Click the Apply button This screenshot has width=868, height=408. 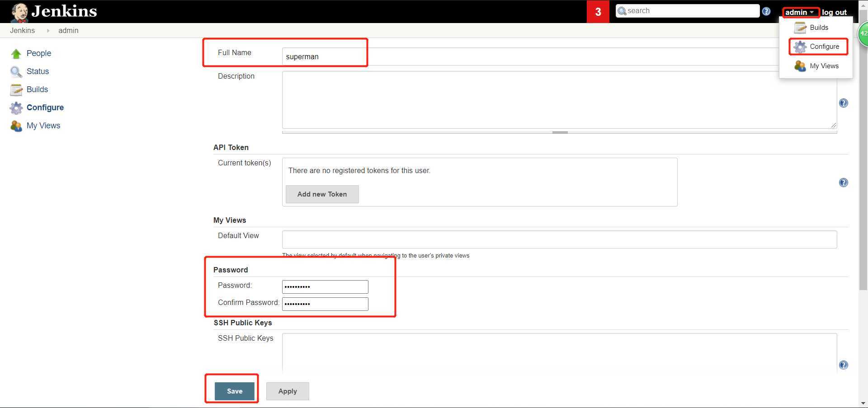[288, 391]
